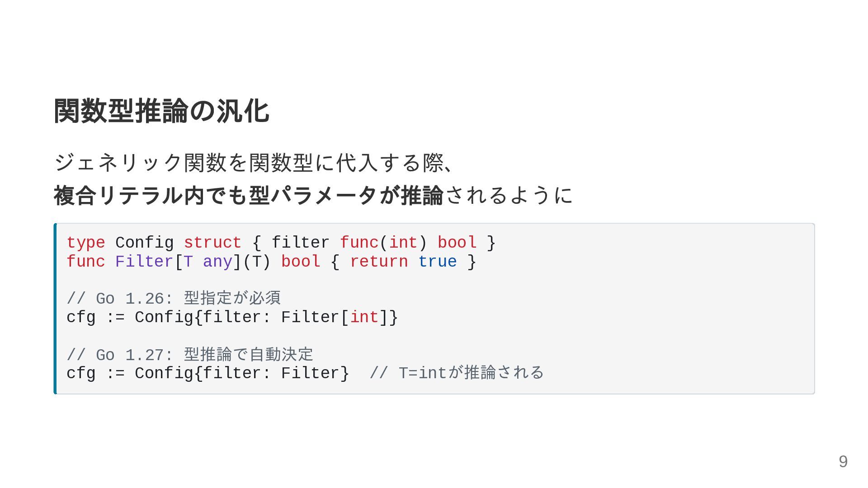Click the 'struct' keyword in code block

tap(212, 243)
